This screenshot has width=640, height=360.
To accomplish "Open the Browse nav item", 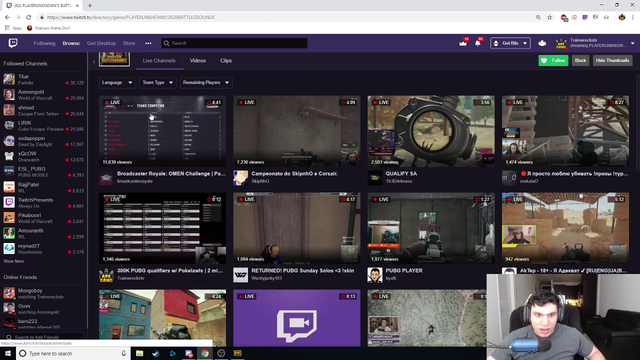I will pos(71,43).
